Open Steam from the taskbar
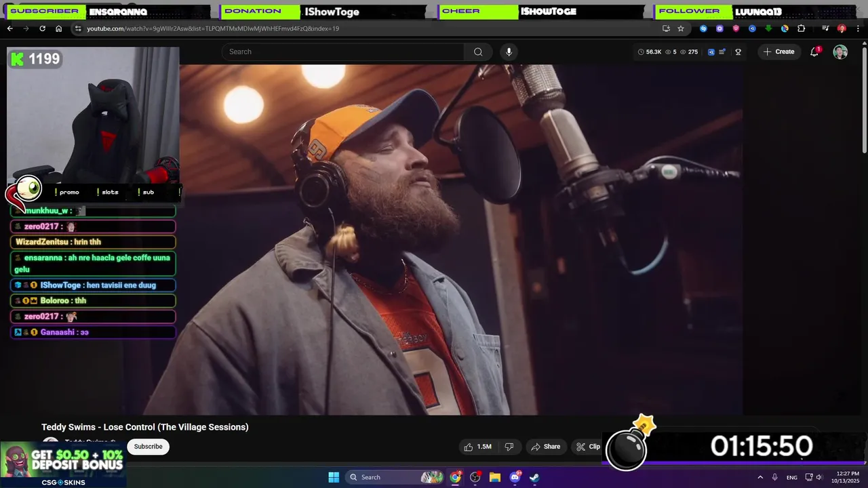The image size is (868, 488). click(534, 477)
